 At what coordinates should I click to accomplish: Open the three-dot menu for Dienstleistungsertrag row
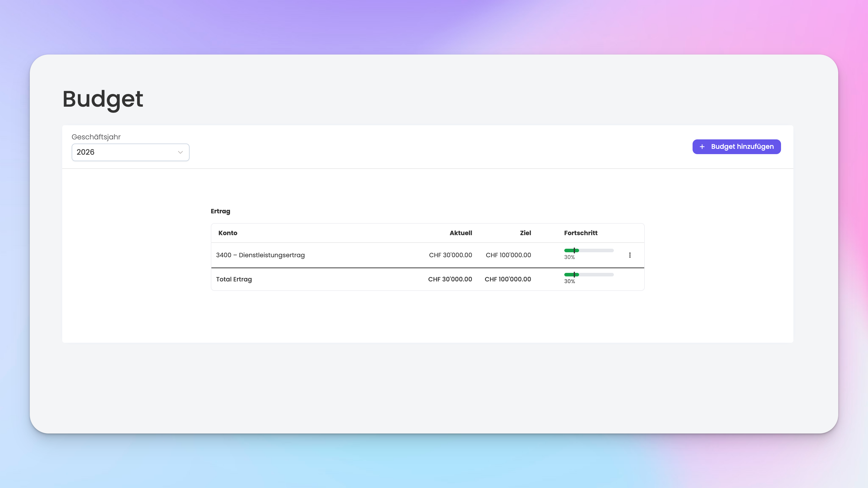click(629, 255)
